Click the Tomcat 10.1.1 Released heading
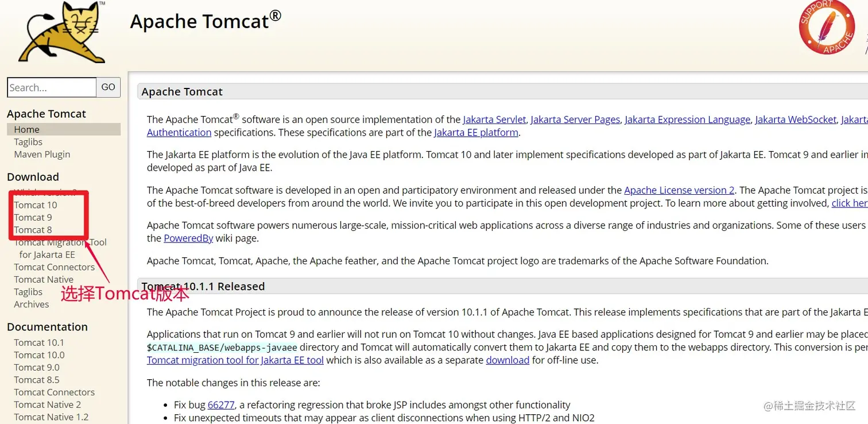 point(203,286)
